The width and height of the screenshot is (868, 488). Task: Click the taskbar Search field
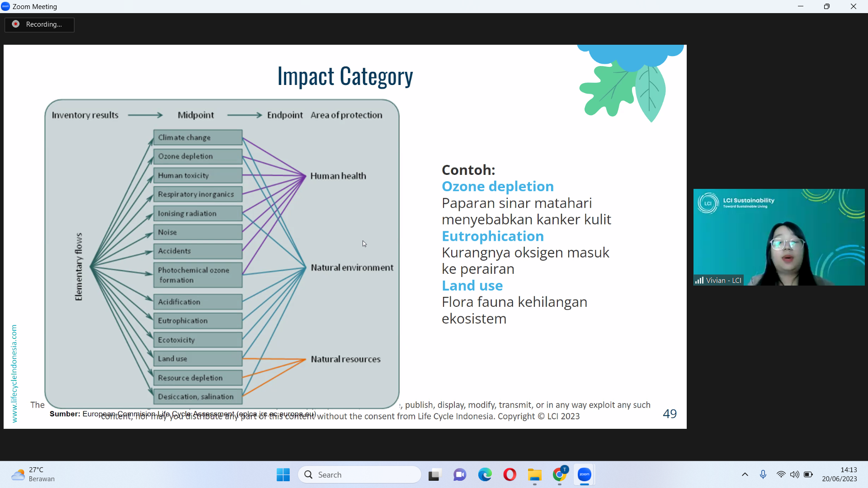(x=359, y=475)
